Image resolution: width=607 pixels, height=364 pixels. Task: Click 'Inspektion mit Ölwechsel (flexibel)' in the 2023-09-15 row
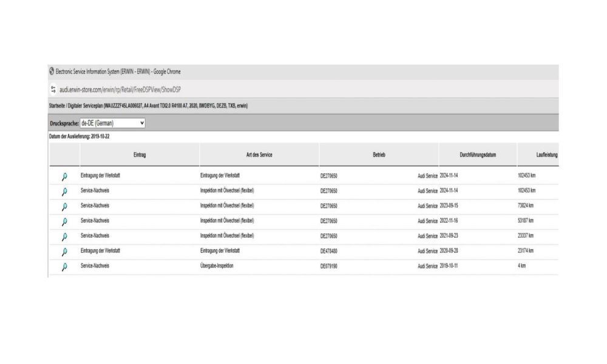(x=227, y=206)
